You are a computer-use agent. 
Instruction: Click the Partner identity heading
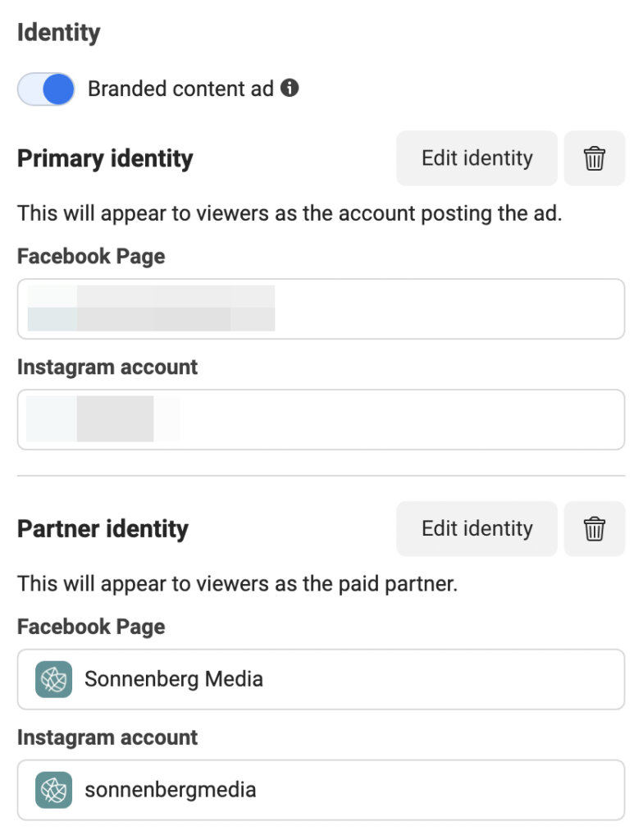(x=102, y=528)
